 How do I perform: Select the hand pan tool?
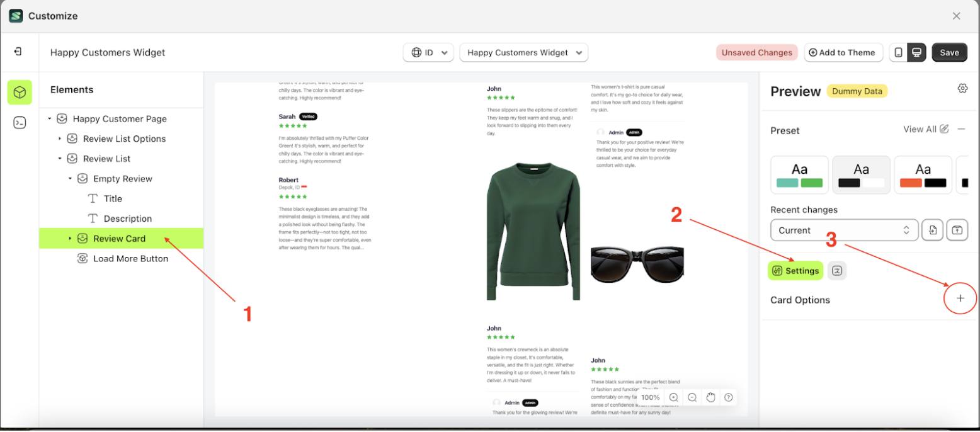pyautogui.click(x=710, y=397)
